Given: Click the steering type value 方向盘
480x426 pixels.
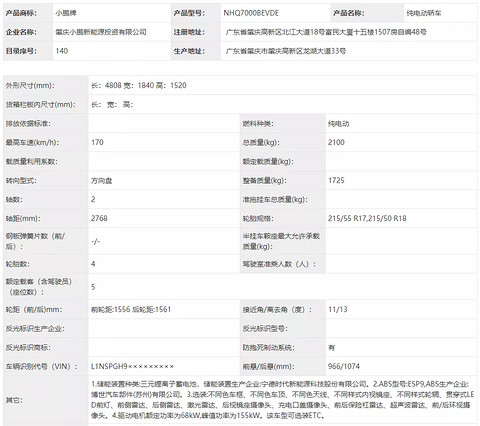Looking at the screenshot, I should pyautogui.click(x=101, y=180).
